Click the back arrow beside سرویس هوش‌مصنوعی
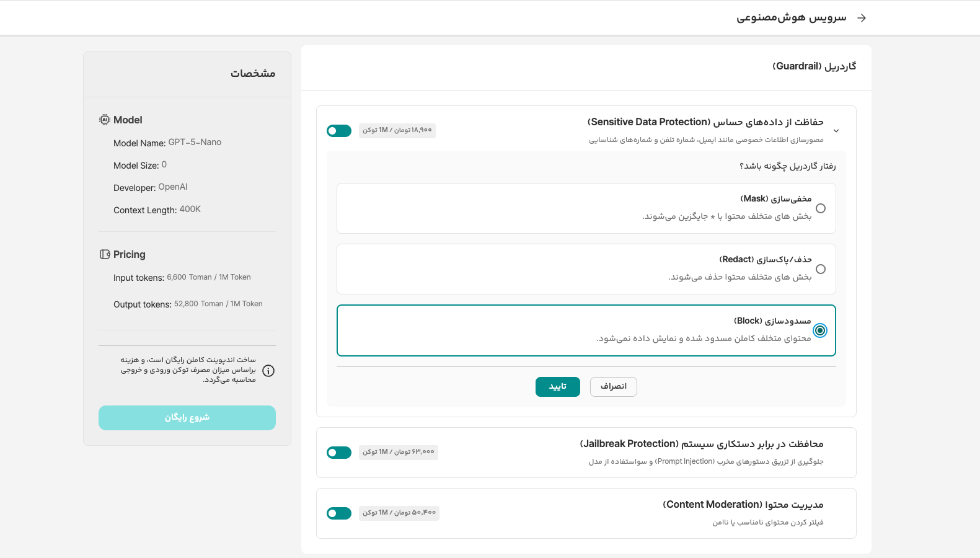 pos(862,18)
